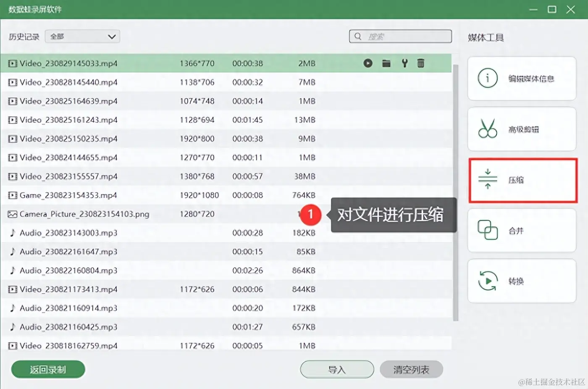Click the 返回录制 button
The width and height of the screenshot is (588, 389).
[48, 370]
